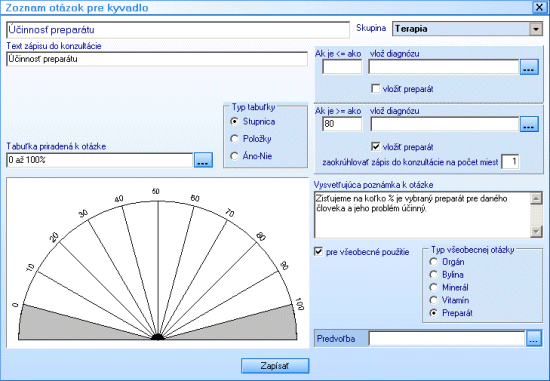Click the zaokrúhľovať zápis do konzultácie label
This screenshot has height=381, width=550.
pyautogui.click(x=410, y=162)
